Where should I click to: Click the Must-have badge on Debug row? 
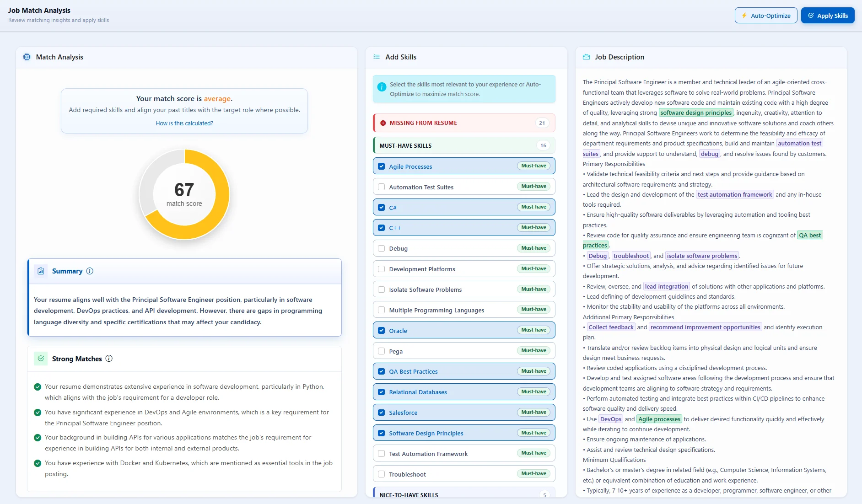(x=533, y=248)
